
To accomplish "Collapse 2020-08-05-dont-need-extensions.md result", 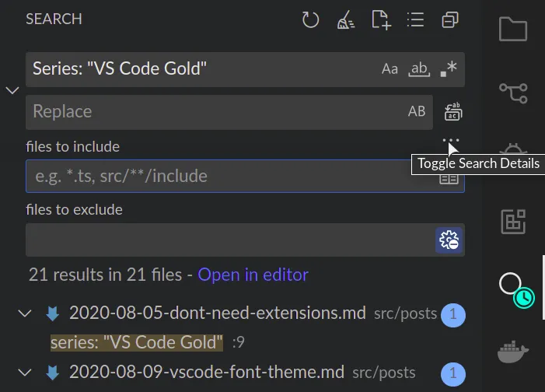I will (x=25, y=313).
